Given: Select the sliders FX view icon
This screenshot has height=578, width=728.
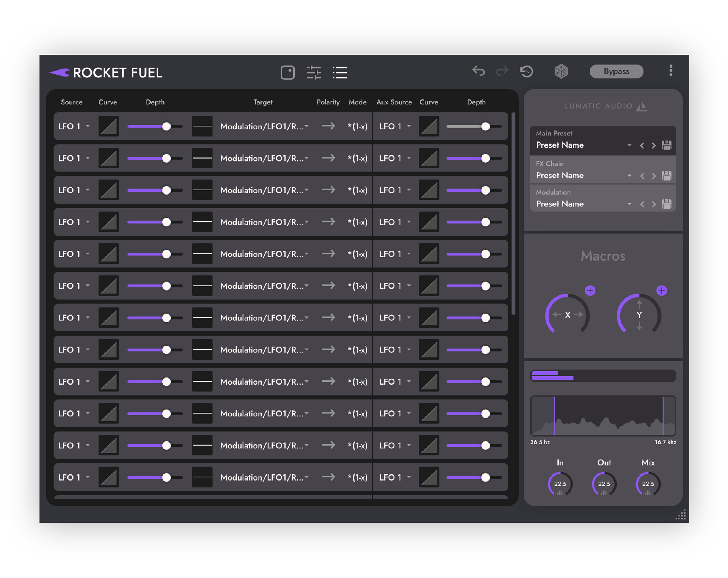Looking at the screenshot, I should point(314,72).
